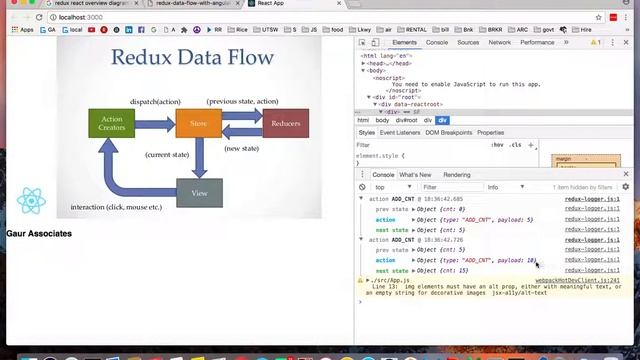
Task: Focus the Styles Filter input field
Action: [421, 145]
